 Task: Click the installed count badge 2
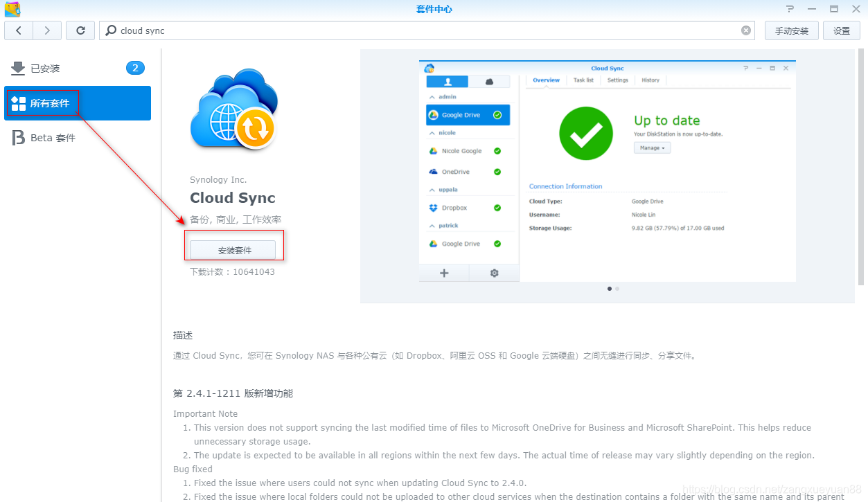pyautogui.click(x=135, y=68)
